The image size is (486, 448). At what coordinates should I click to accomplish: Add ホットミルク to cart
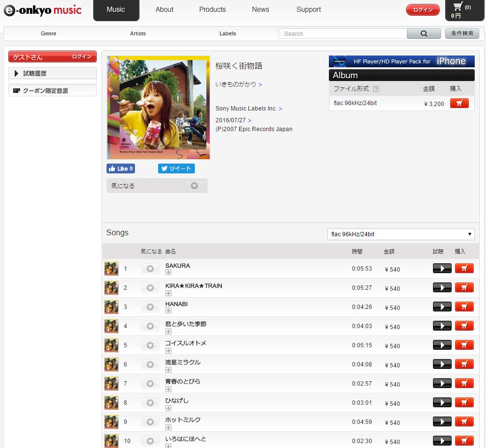tap(464, 421)
